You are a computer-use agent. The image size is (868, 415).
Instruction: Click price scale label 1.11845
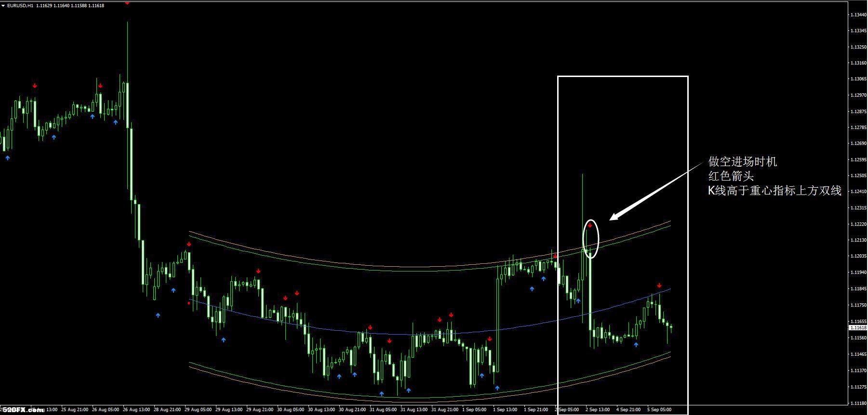[x=858, y=289]
